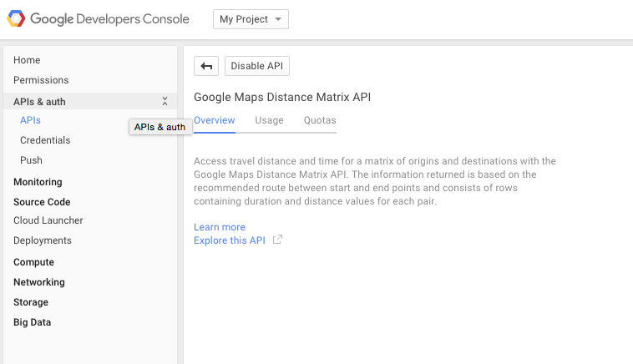This screenshot has height=364, width=633.
Task: Open the Learn more link
Action: tap(220, 227)
